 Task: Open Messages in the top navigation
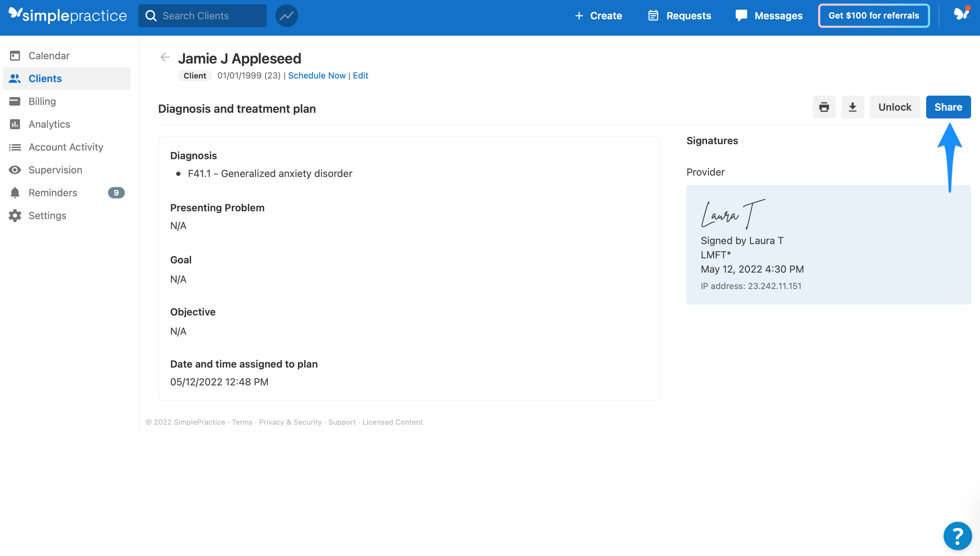769,16
